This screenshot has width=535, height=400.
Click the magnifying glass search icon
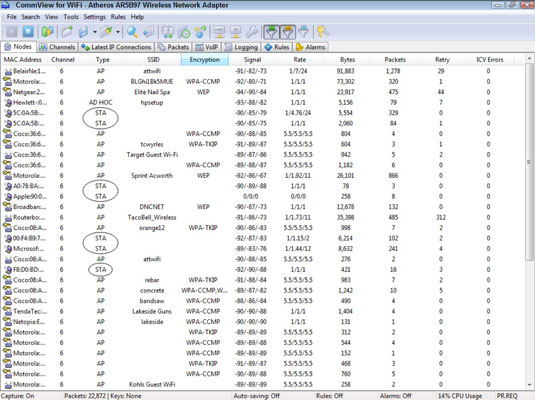[132, 32]
